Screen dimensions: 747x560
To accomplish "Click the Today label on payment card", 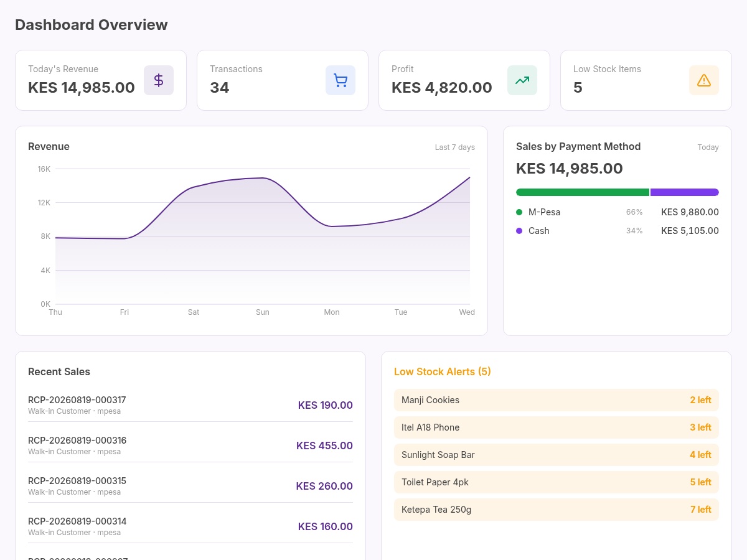I will click(708, 147).
